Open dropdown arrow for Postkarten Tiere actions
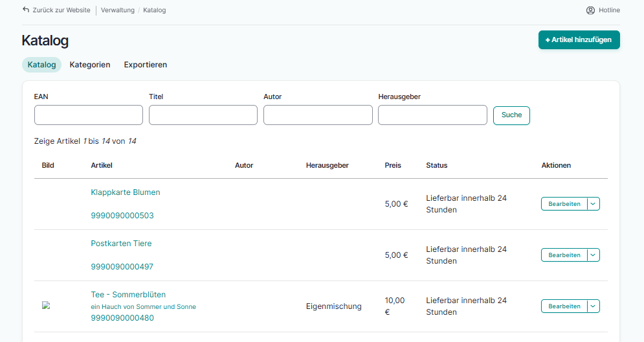The width and height of the screenshot is (644, 342). (594, 255)
